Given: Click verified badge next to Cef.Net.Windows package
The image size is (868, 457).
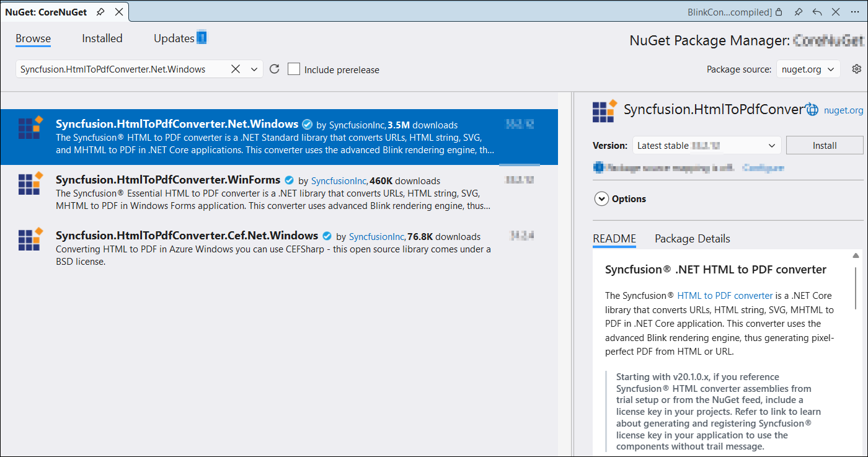Looking at the screenshot, I should click(327, 236).
